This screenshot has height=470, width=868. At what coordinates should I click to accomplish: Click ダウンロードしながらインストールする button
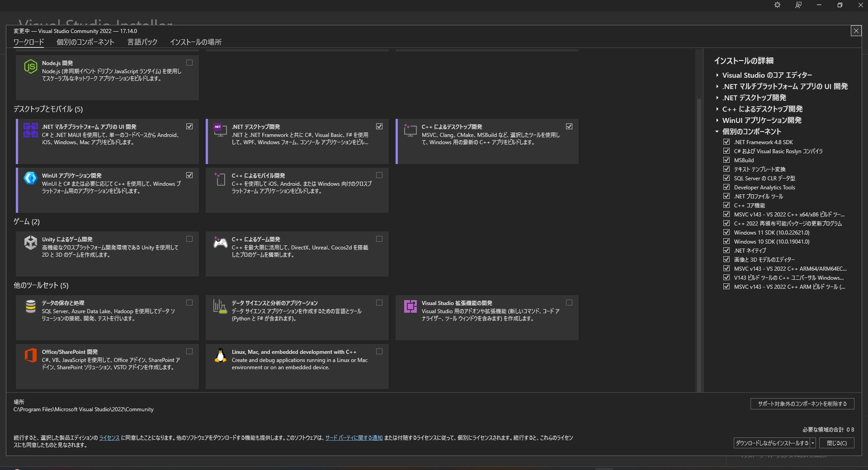(x=772, y=443)
